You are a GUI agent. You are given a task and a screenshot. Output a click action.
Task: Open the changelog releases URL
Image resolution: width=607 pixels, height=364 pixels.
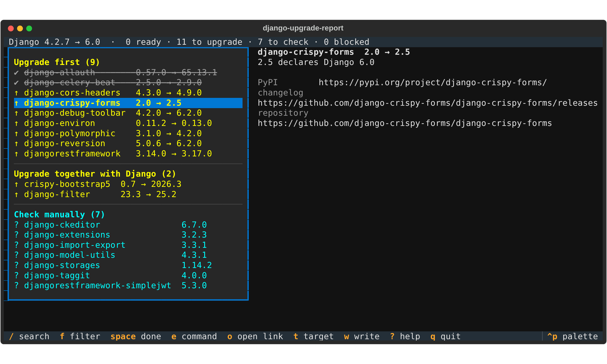pyautogui.click(x=428, y=103)
